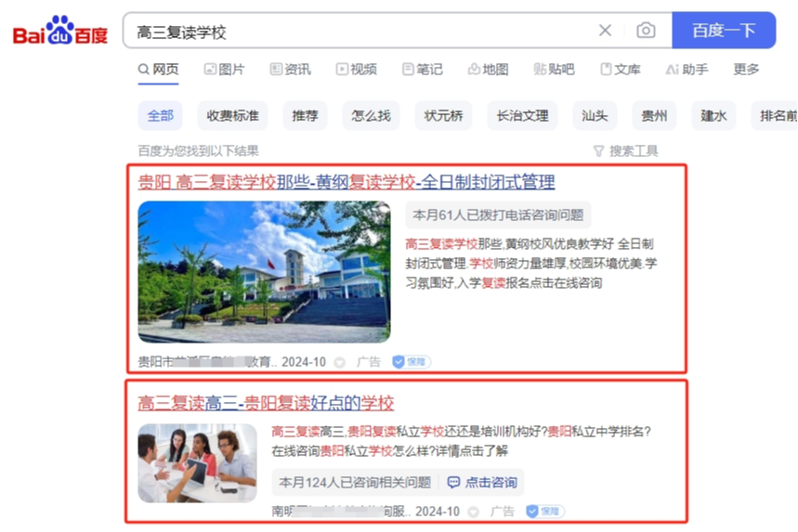798x532 pixels.
Task: Open the 视频 tab
Action: [x=356, y=70]
